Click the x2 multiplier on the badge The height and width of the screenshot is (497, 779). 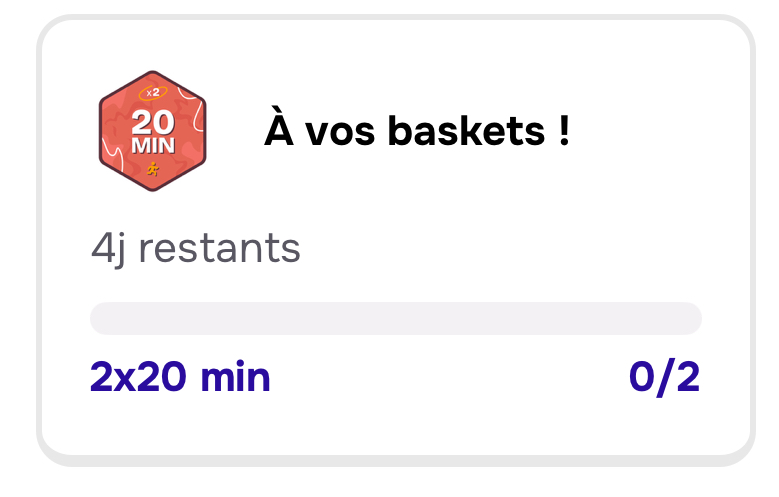click(x=152, y=93)
